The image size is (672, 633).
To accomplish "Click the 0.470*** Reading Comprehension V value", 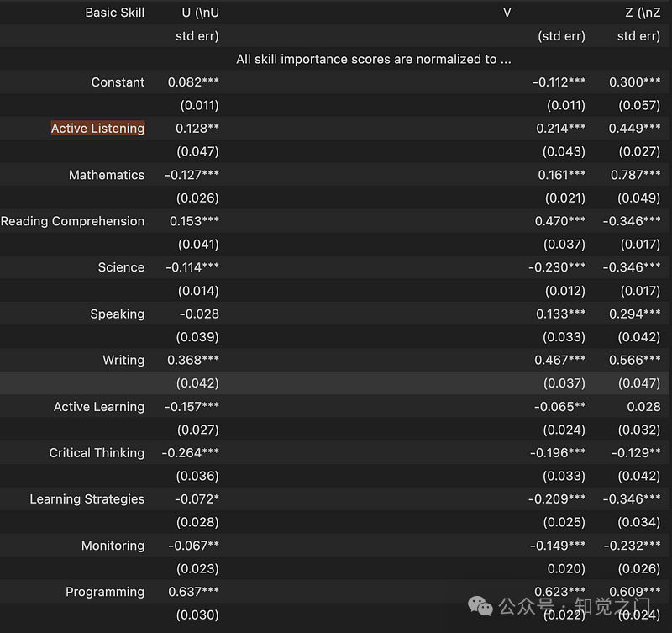I will [x=560, y=221].
